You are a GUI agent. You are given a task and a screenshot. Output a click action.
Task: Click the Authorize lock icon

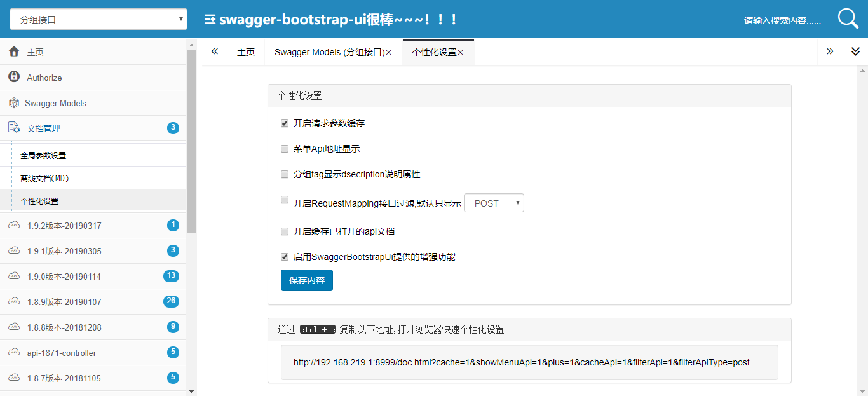pos(14,77)
